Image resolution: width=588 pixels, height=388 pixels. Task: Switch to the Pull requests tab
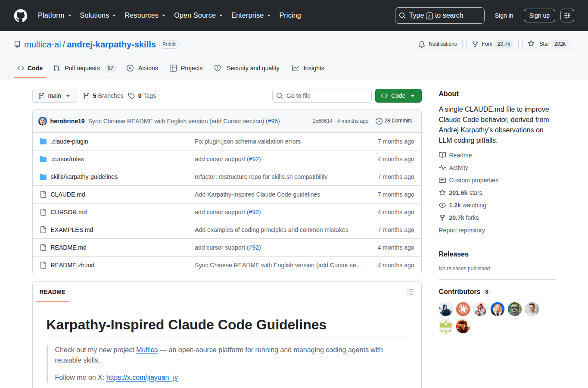coord(84,68)
